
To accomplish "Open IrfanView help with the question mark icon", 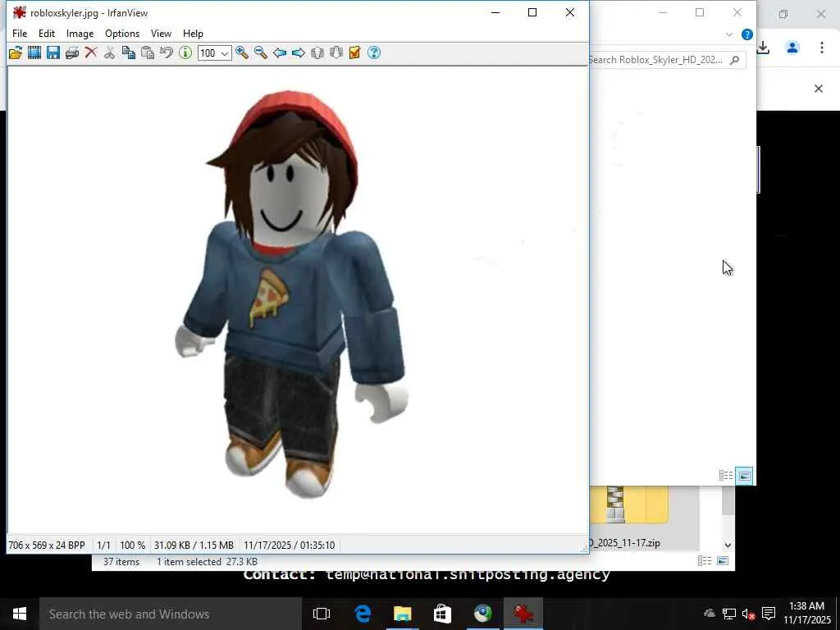I will 374,52.
